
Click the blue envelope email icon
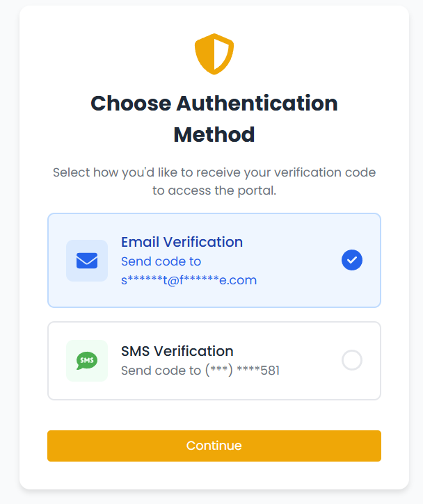[87, 261]
